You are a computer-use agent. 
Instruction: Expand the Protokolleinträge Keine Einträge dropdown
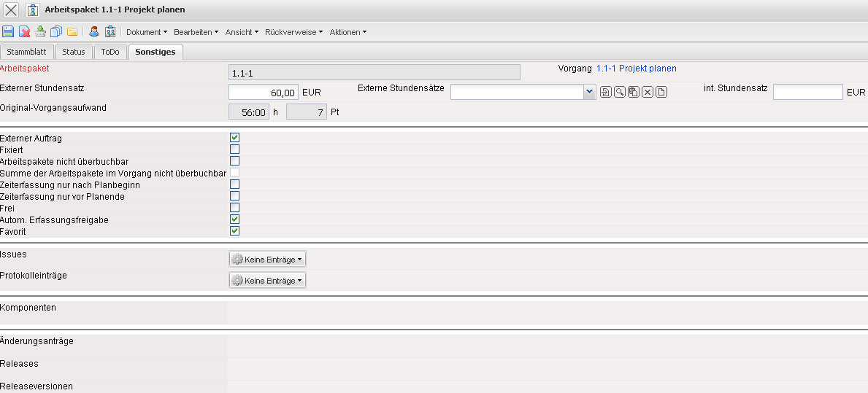click(267, 281)
